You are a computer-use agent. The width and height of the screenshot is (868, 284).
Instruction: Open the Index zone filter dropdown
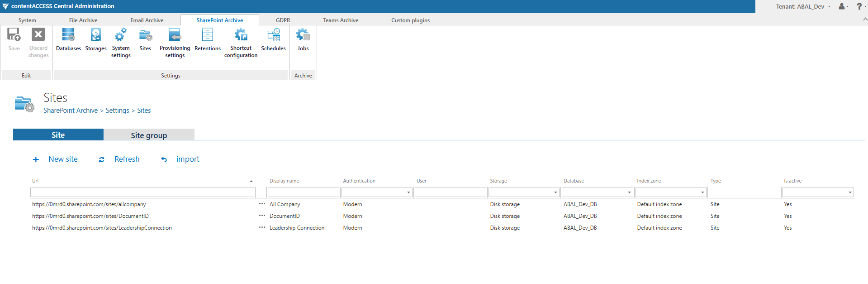(x=702, y=193)
